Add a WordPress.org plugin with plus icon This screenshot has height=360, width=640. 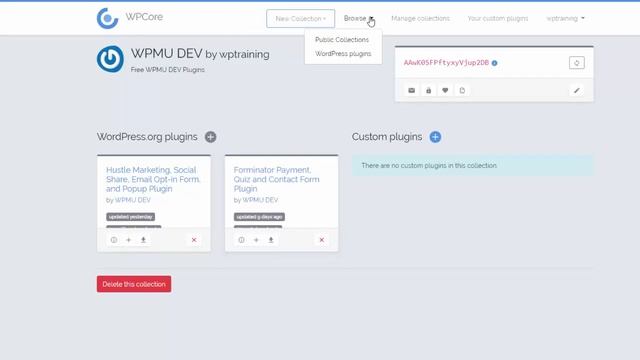(211, 137)
